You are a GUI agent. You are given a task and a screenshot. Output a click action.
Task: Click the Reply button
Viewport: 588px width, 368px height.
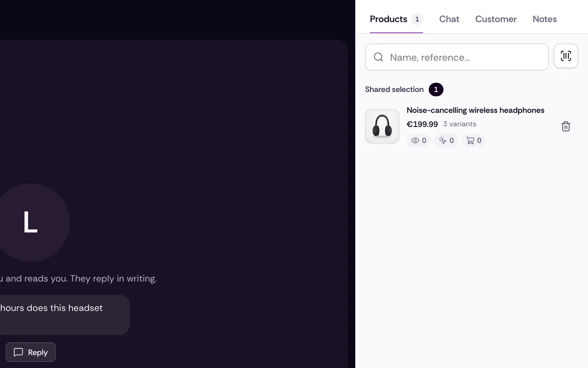pyautogui.click(x=31, y=352)
